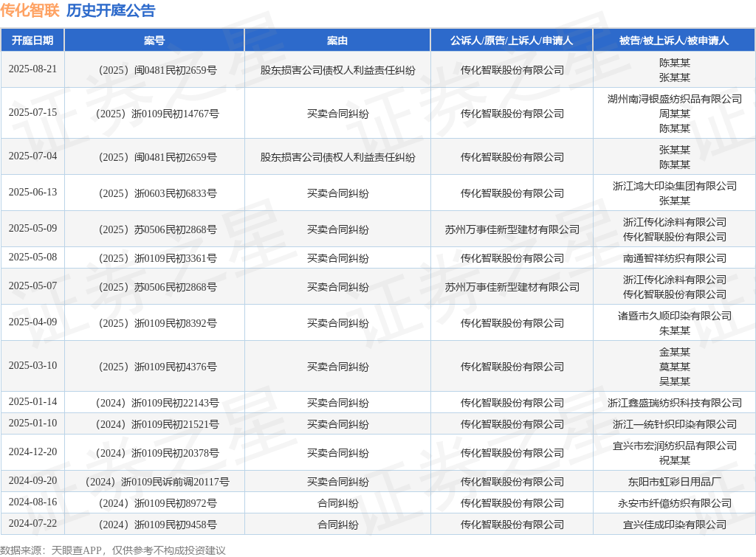Select defendant 浙江鑫盛瑞纺织科技有限公司

(x=675, y=404)
